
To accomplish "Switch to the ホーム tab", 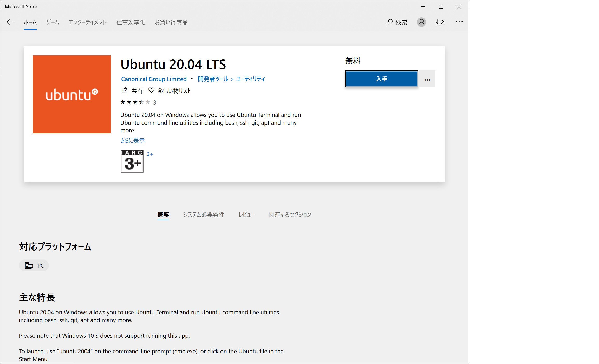I will tap(30, 22).
